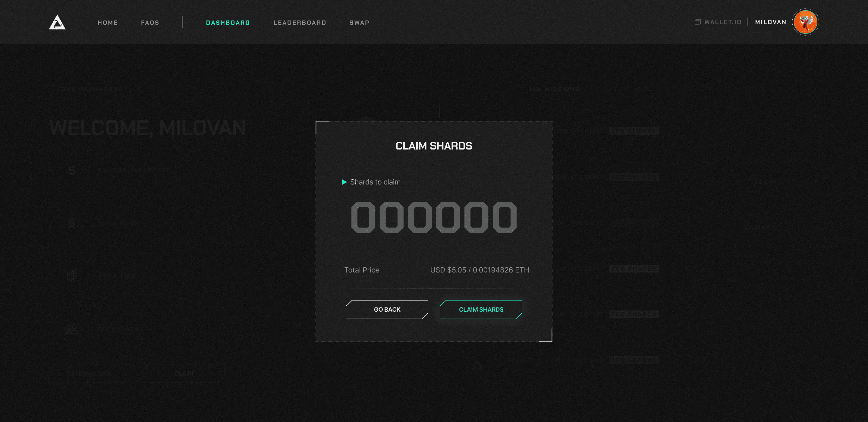Open the FAQs page
Screen dimensions: 868x422
(150, 23)
